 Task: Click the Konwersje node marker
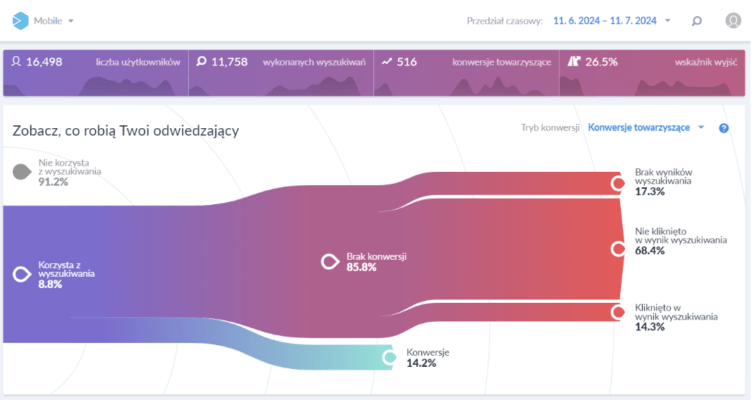pos(390,357)
